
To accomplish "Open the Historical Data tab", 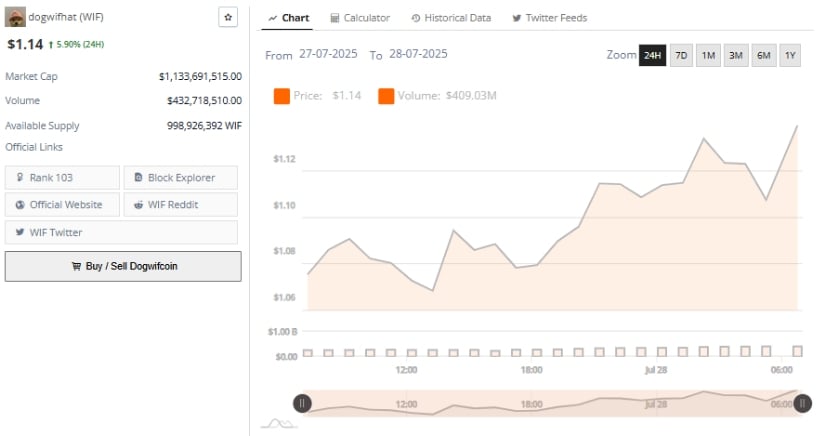I will pos(451,18).
